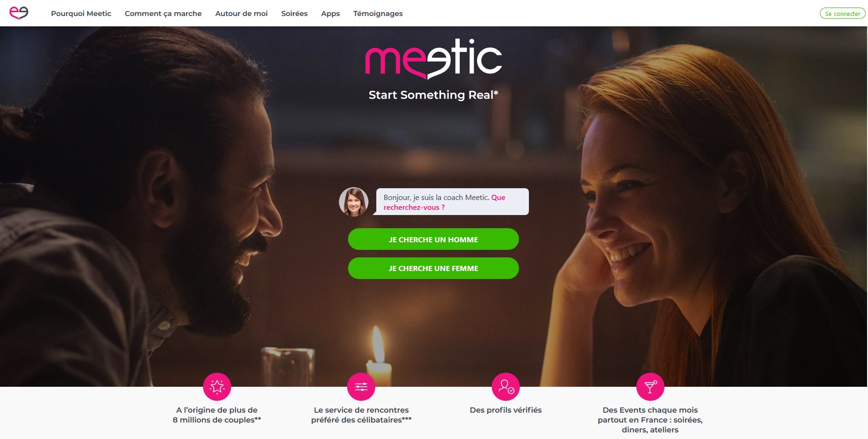Go to Autour de moi
868x439 pixels.
[241, 14]
